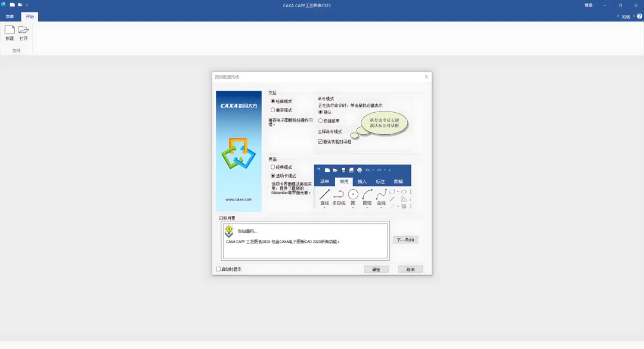Open the 风格 style dropdown
Image resolution: width=644 pixels, height=349 pixels.
click(x=628, y=17)
